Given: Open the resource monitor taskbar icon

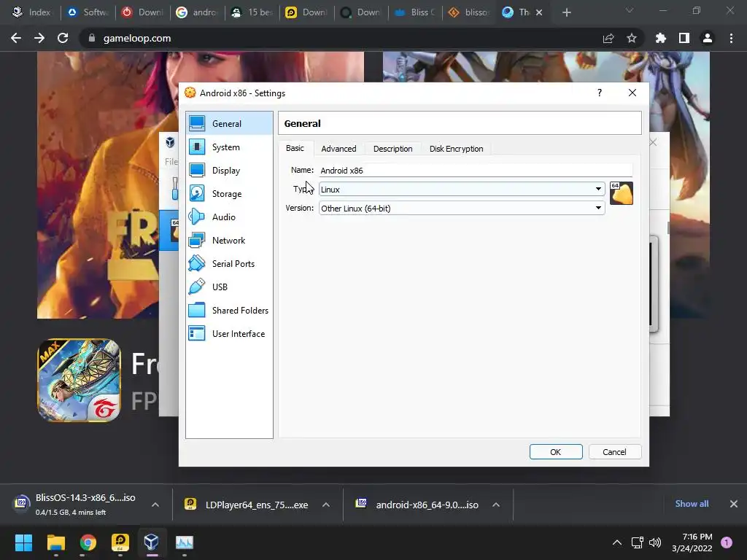Looking at the screenshot, I should pos(185,542).
